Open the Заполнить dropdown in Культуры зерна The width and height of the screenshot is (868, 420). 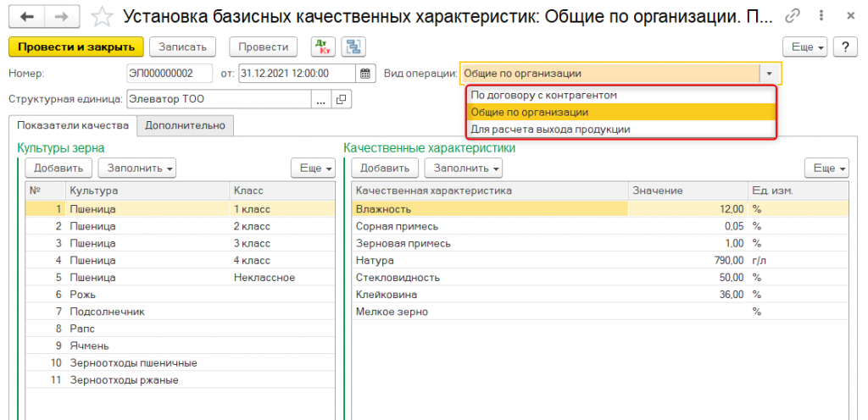[136, 168]
